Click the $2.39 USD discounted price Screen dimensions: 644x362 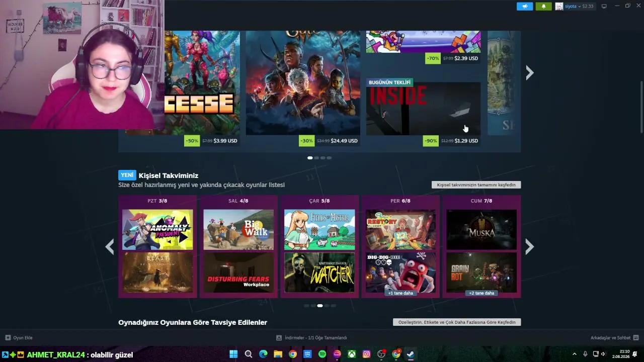pyautogui.click(x=466, y=58)
